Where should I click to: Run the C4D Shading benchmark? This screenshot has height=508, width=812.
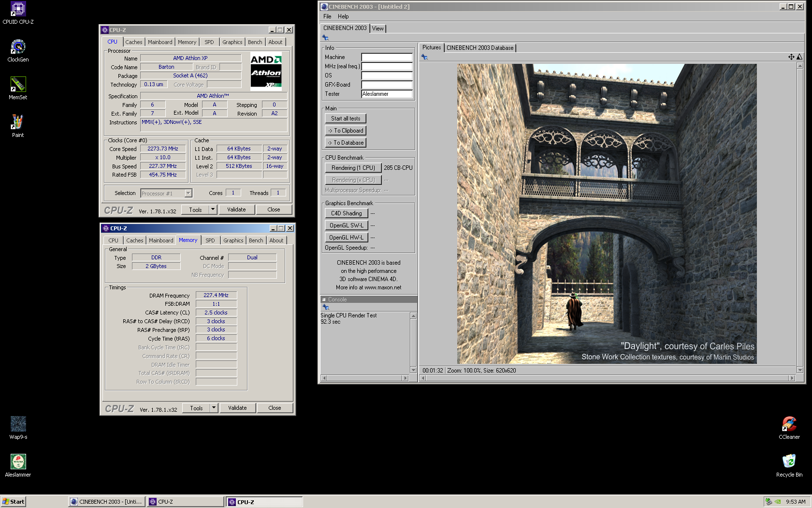(x=347, y=213)
